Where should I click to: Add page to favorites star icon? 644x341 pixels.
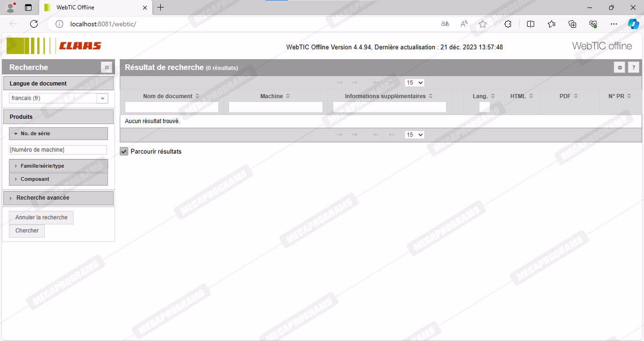483,24
